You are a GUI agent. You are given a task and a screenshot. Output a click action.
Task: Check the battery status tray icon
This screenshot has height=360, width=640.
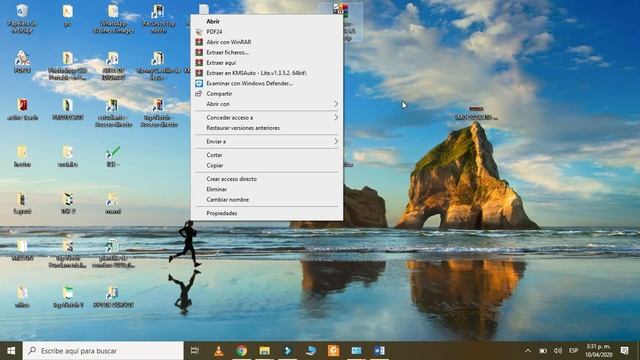click(x=542, y=351)
